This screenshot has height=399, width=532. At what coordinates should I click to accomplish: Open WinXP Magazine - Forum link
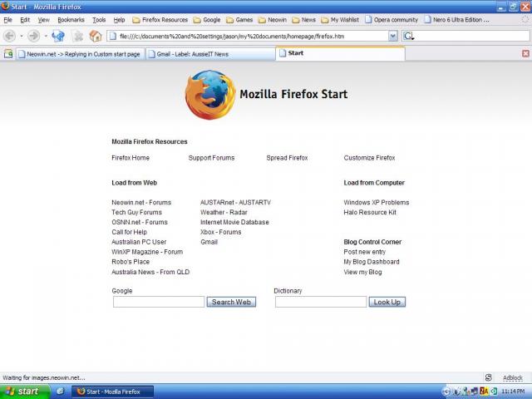pos(147,252)
